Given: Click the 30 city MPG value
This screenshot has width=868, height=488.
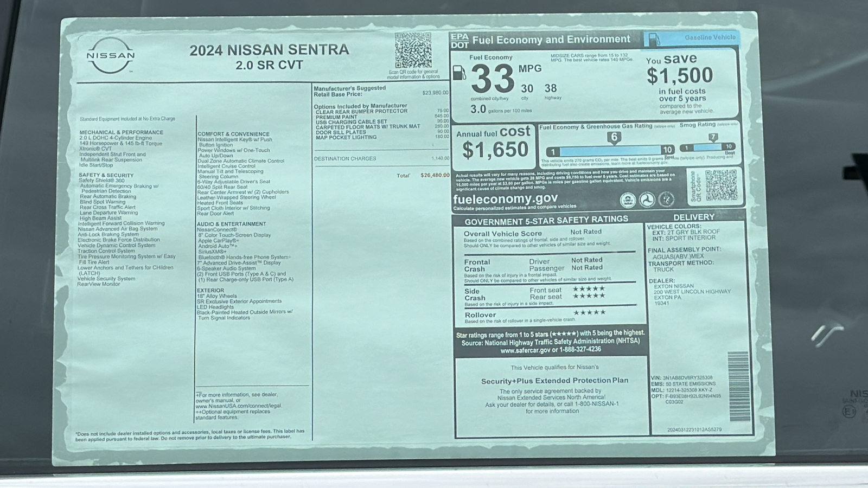Looking at the screenshot, I should 527,88.
